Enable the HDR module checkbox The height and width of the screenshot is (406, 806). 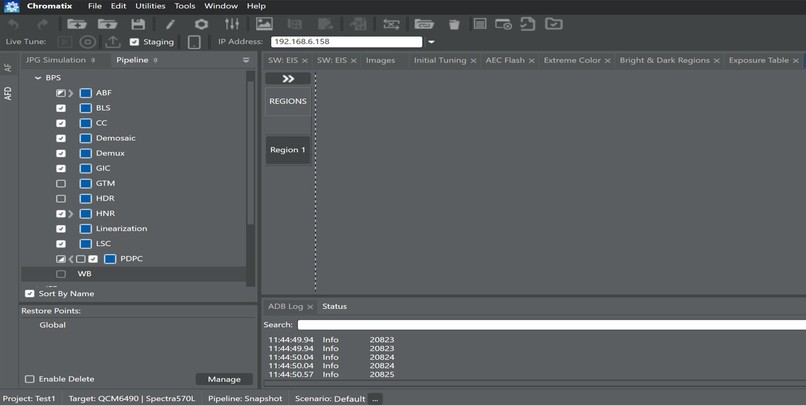[61, 198]
